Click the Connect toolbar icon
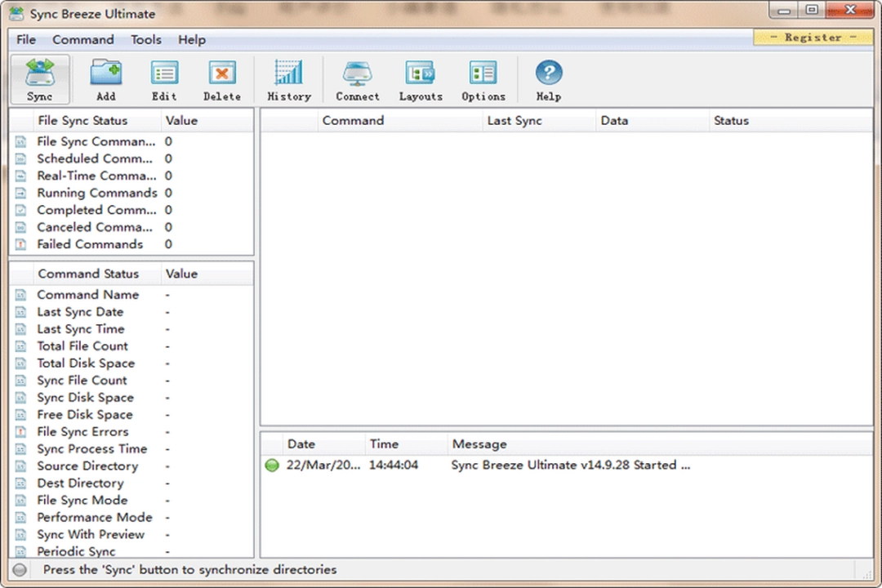Screen dimensions: 882x588 357,78
